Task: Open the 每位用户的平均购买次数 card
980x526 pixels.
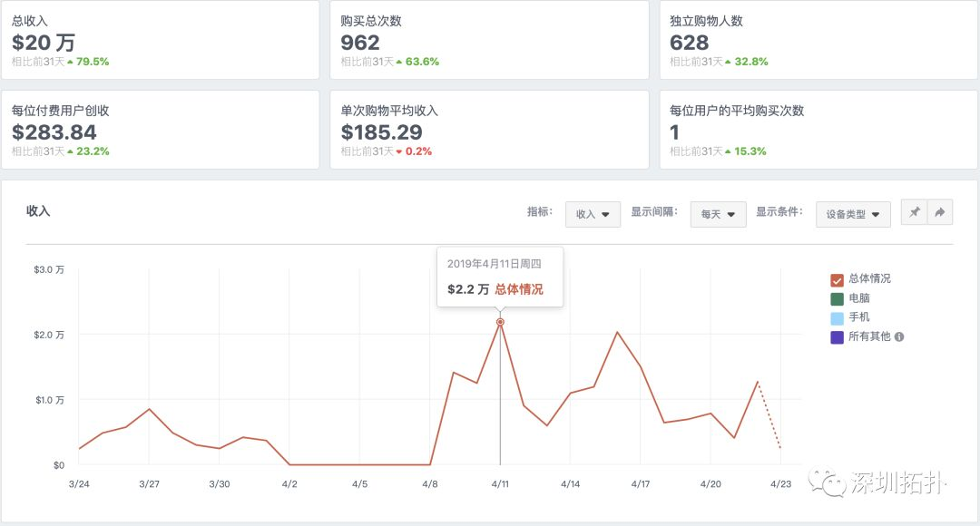Action: pyautogui.click(x=818, y=130)
